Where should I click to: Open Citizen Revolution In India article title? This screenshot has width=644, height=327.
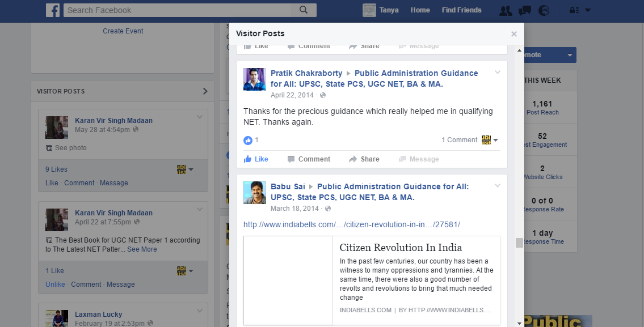(401, 248)
